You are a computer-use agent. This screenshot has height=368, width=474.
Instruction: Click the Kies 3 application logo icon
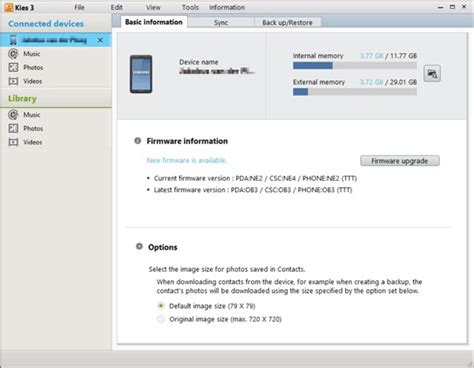click(9, 7)
